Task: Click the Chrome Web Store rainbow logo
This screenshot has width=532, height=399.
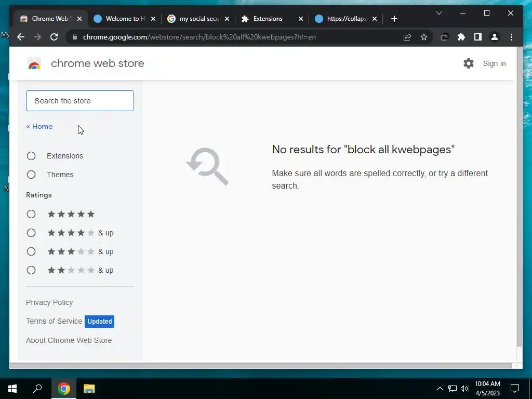Action: click(34, 63)
